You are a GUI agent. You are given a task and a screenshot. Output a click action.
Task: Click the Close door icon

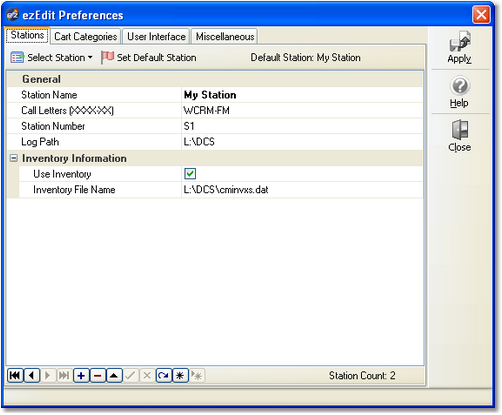[460, 130]
